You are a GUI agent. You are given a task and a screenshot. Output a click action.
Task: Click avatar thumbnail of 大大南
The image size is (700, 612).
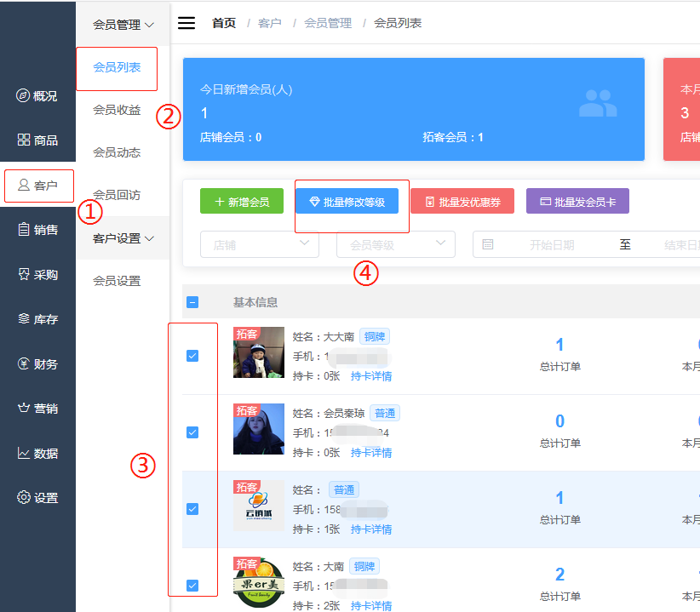click(259, 352)
